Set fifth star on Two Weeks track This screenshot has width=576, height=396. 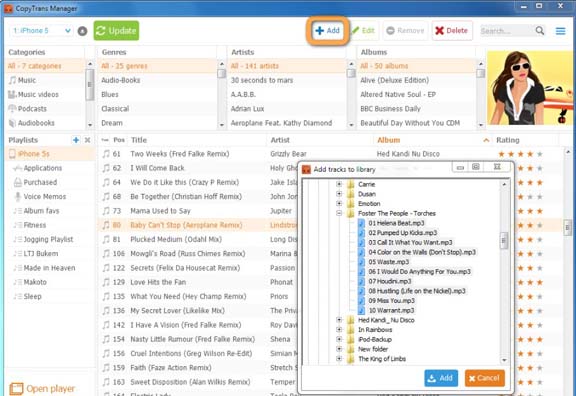[540, 154]
